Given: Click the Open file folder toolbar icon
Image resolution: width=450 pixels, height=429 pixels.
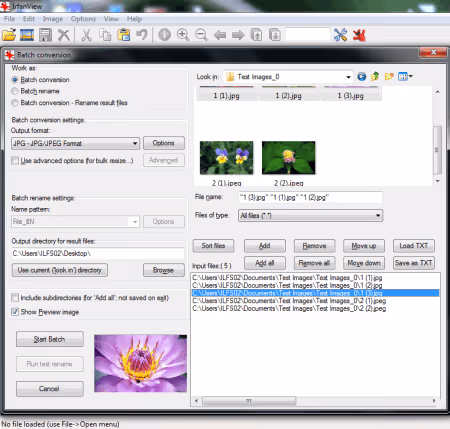Looking at the screenshot, I should click(x=9, y=35).
